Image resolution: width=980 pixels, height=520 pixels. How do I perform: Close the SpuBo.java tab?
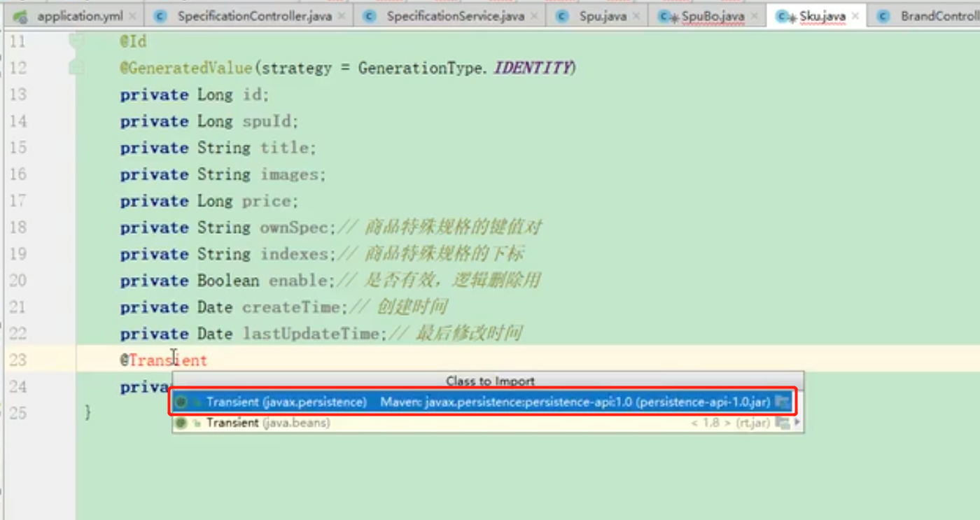click(754, 16)
